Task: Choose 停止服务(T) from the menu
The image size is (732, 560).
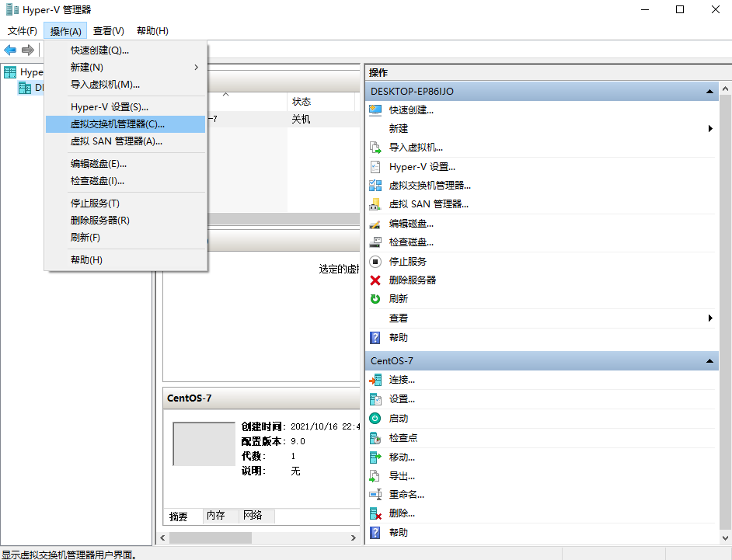Action: (x=126, y=203)
